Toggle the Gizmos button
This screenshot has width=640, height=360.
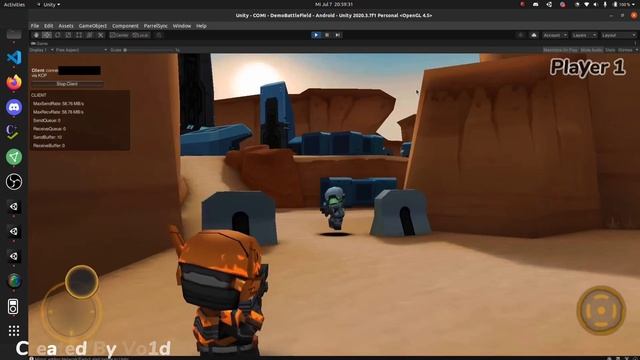tap(624, 50)
